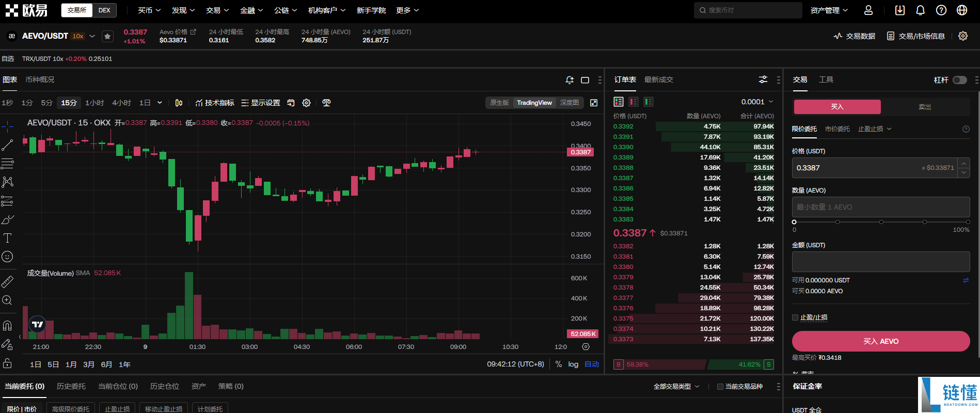Check the 当前交易品种 filter box

click(x=720, y=387)
